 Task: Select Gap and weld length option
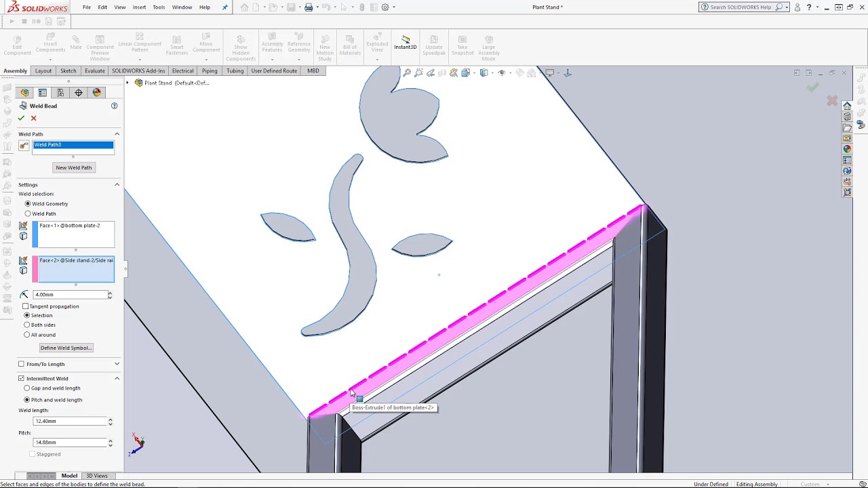tap(27, 388)
